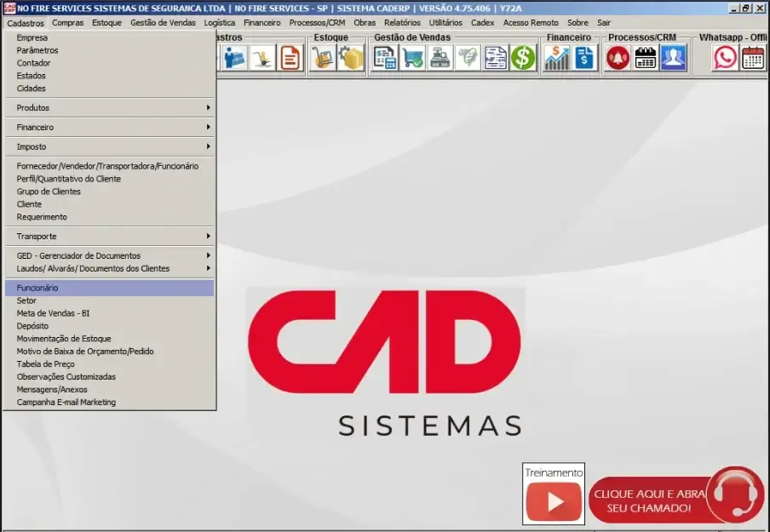Screen dimensions: 770x532
Task: Click the hand truck icon in Cadastros group
Action: 261,58
